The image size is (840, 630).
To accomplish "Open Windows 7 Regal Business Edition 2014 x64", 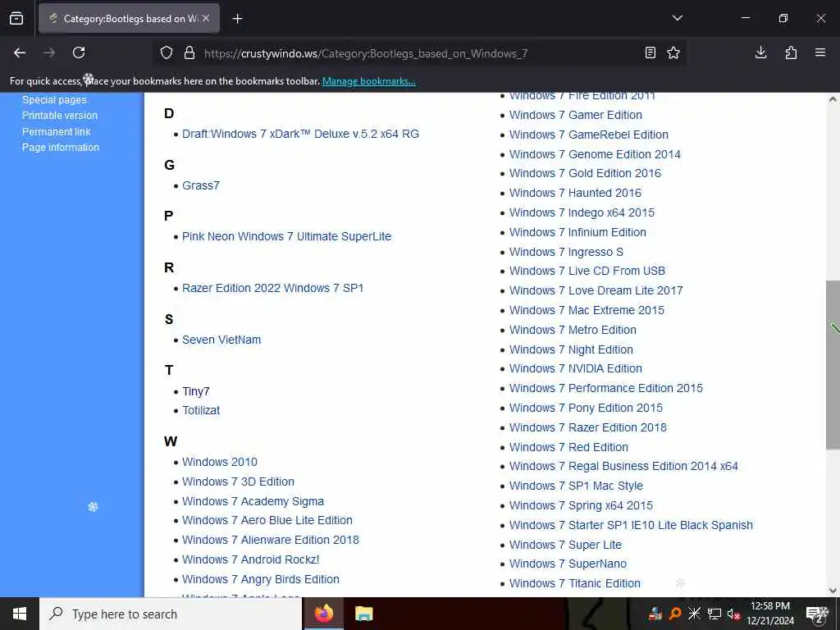I will click(623, 466).
